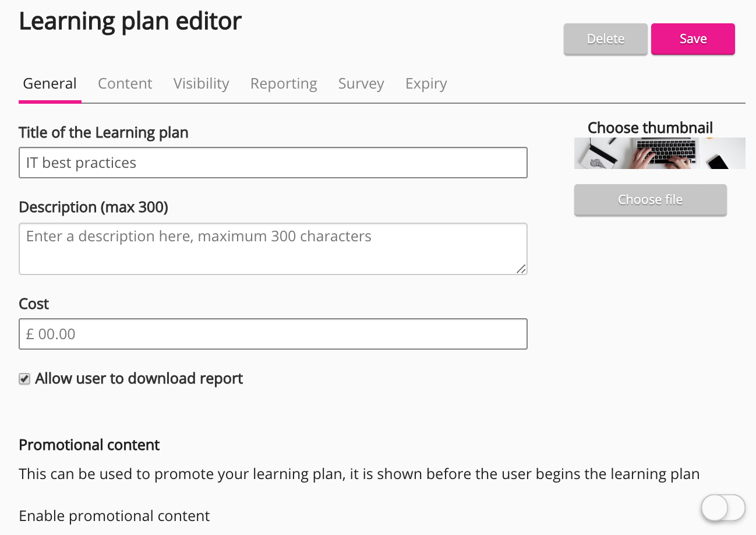Open the Expiry tab
Screen dimensions: 756x535
[x=426, y=84]
